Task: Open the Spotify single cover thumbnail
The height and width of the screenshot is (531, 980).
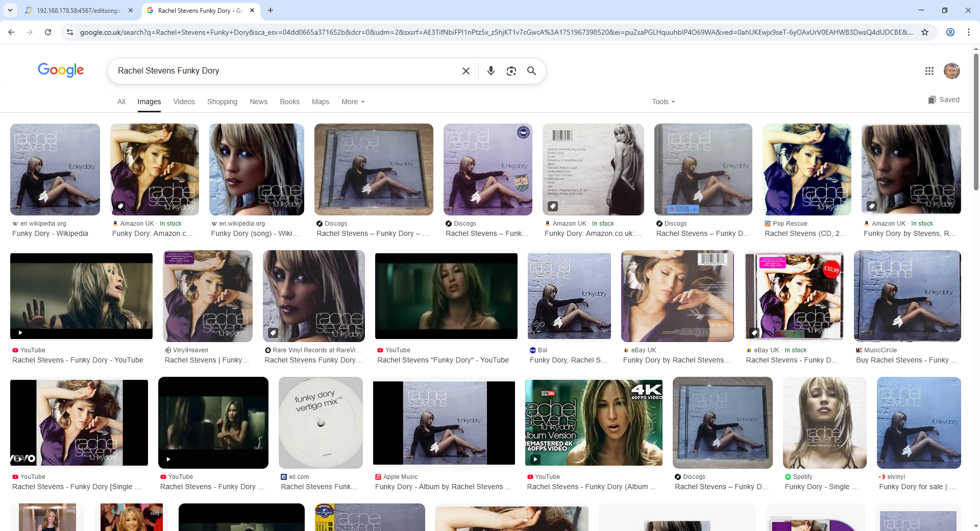Action: tap(825, 423)
